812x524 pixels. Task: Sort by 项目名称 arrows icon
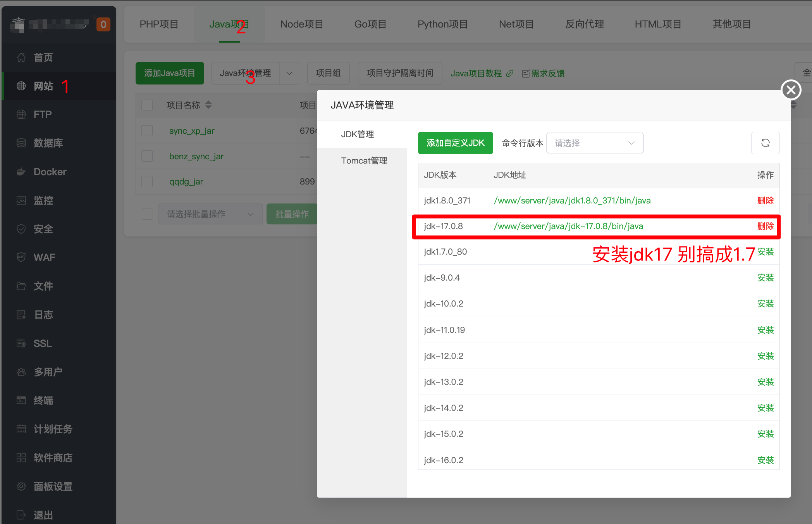coord(208,105)
